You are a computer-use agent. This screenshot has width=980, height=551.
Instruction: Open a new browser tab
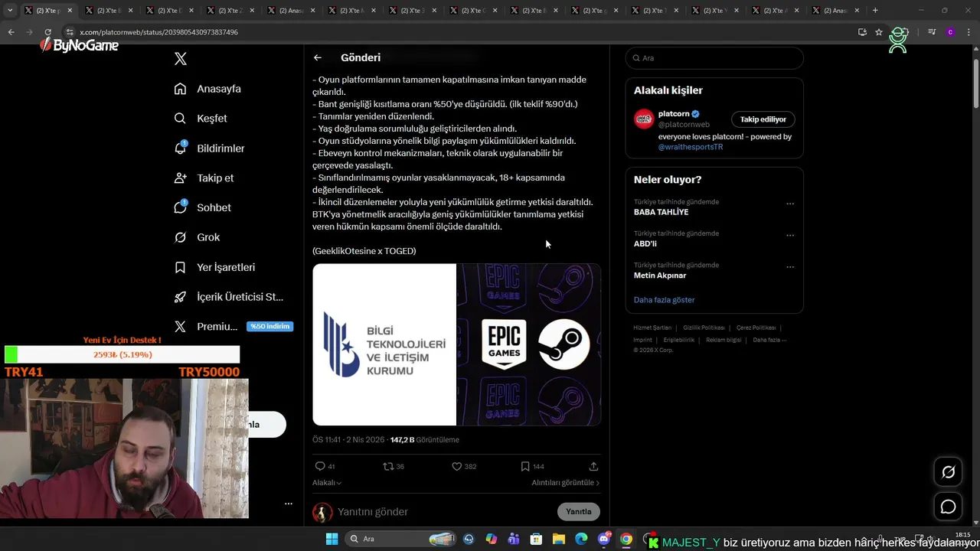point(875,11)
